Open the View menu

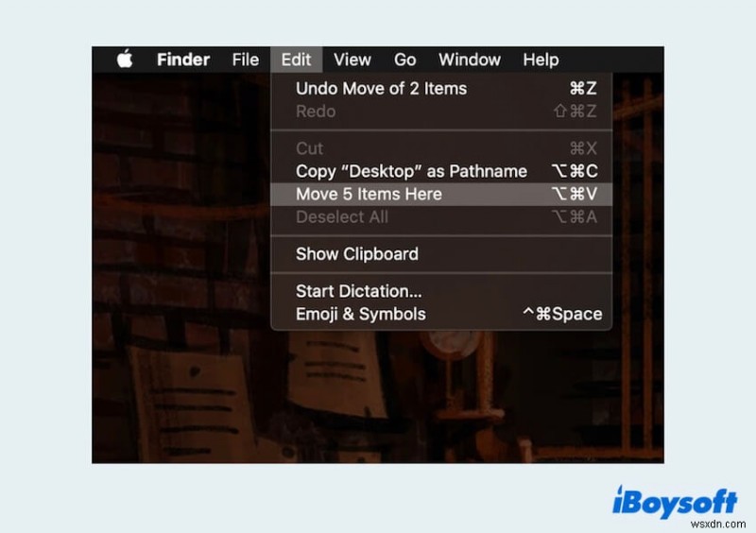click(x=352, y=60)
